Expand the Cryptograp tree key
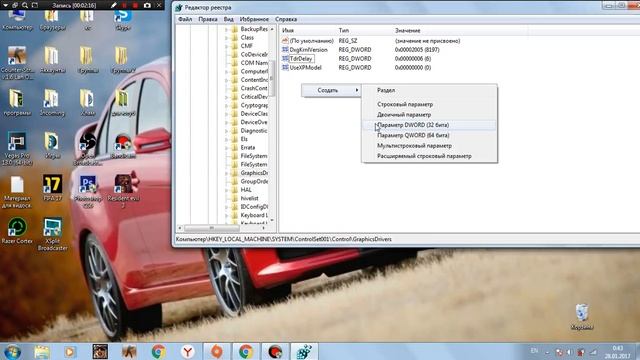This screenshot has height=360, width=640. (x=227, y=105)
